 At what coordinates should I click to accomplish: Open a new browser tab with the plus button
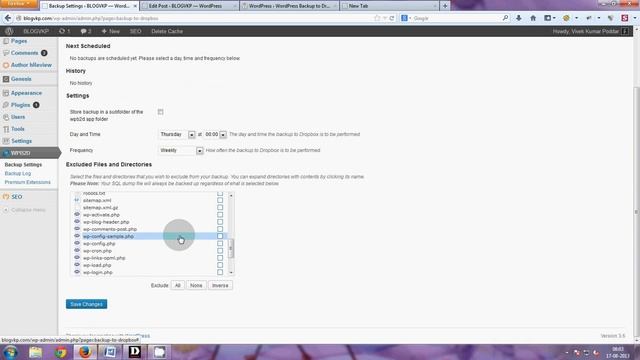[x=445, y=6]
